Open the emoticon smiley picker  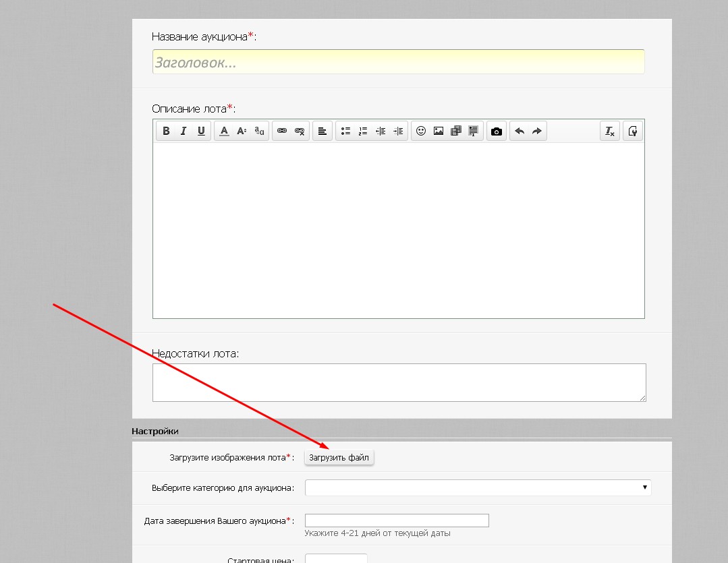[x=421, y=131]
